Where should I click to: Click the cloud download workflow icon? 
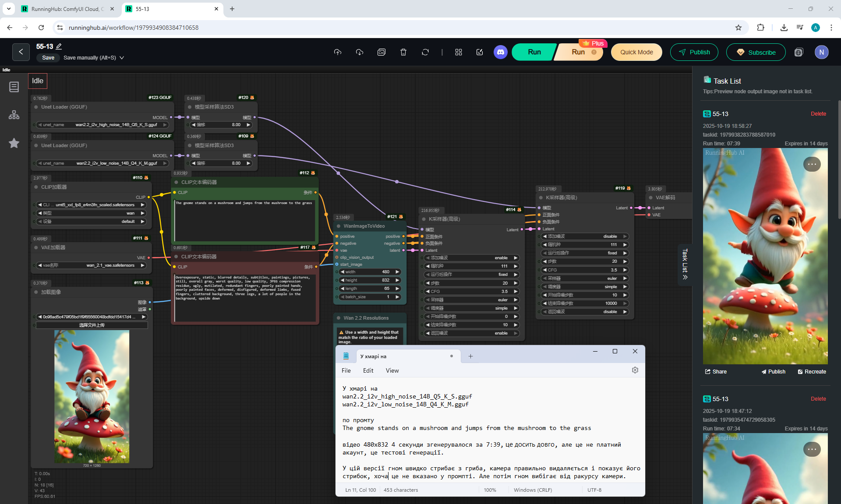pyautogui.click(x=359, y=52)
